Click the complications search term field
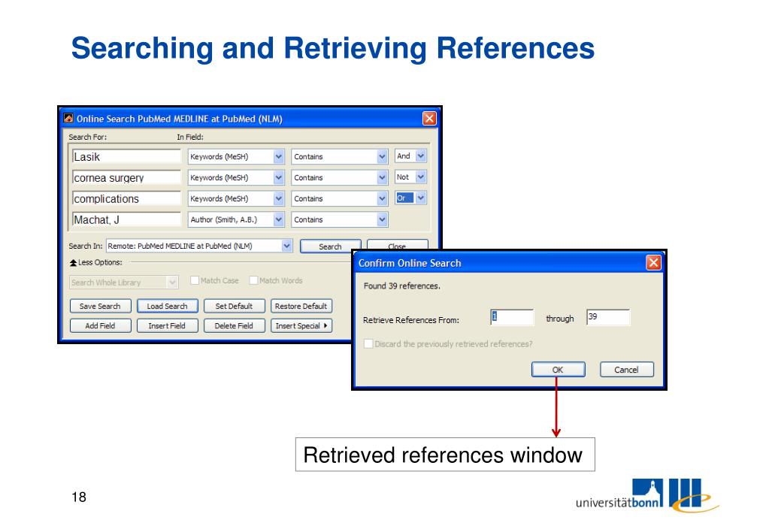 (x=126, y=198)
